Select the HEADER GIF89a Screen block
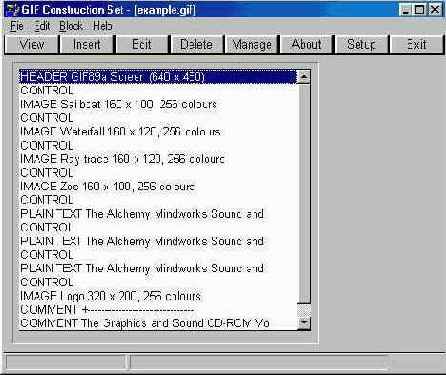 pos(157,77)
